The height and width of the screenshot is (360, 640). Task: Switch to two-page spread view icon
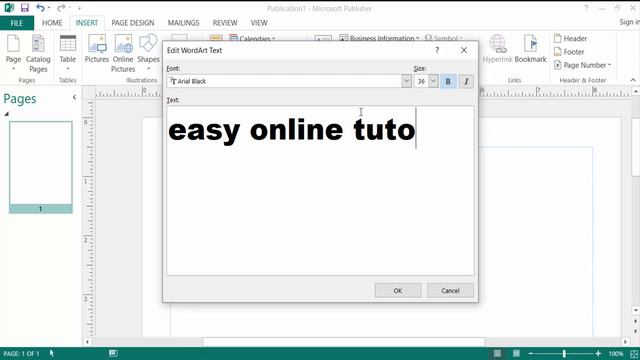(516, 353)
